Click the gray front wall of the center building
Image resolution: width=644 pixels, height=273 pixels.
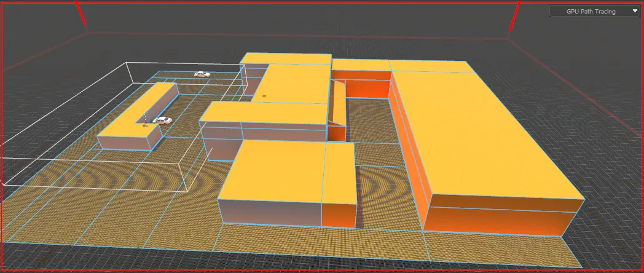point(269,213)
